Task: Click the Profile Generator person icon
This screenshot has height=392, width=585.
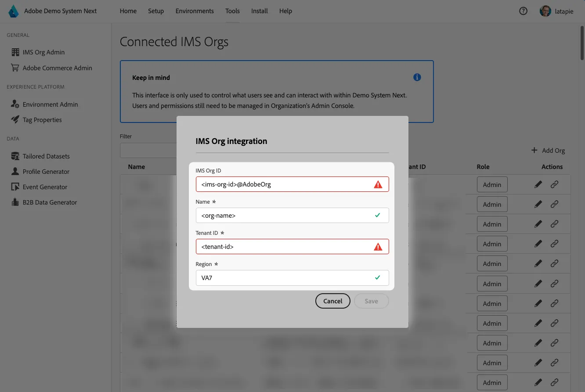Action: (15, 172)
